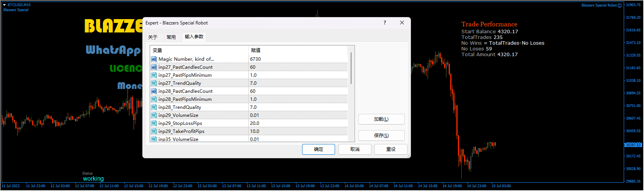Screen dimensions: 644x191
Task: Switch to the 关于 tab
Action: pos(153,37)
